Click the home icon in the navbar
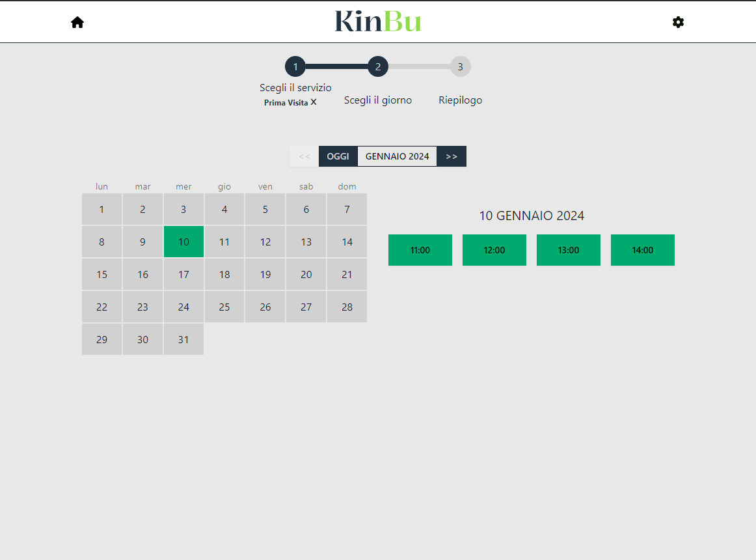Screen dimensions: 756x560 point(77,21)
